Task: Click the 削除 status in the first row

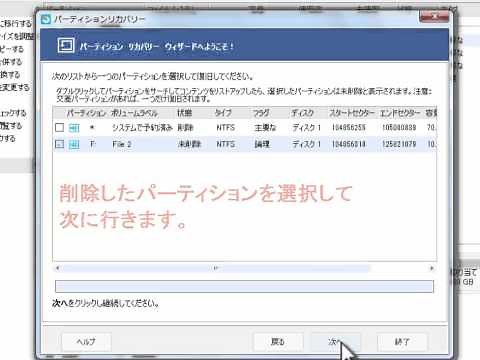Action: click(x=185, y=127)
